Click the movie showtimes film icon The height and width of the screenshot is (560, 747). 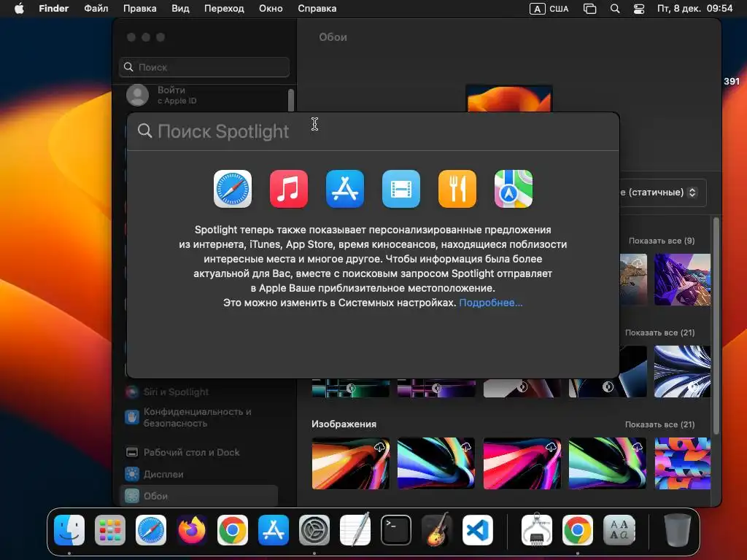click(401, 189)
